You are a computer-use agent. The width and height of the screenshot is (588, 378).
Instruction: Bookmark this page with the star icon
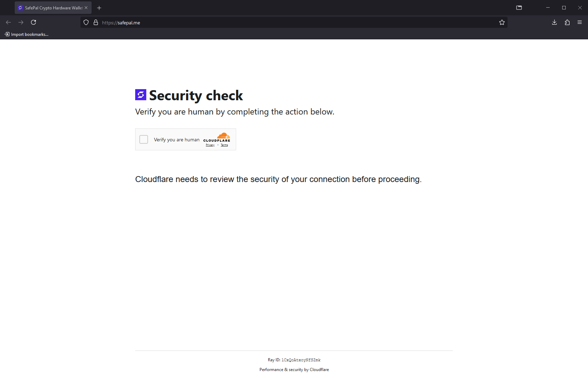[502, 23]
